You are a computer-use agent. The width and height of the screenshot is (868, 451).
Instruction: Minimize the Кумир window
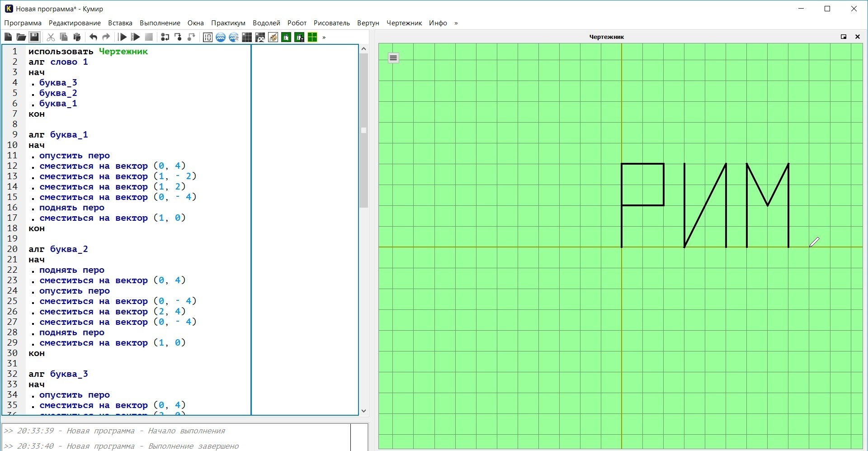point(802,9)
